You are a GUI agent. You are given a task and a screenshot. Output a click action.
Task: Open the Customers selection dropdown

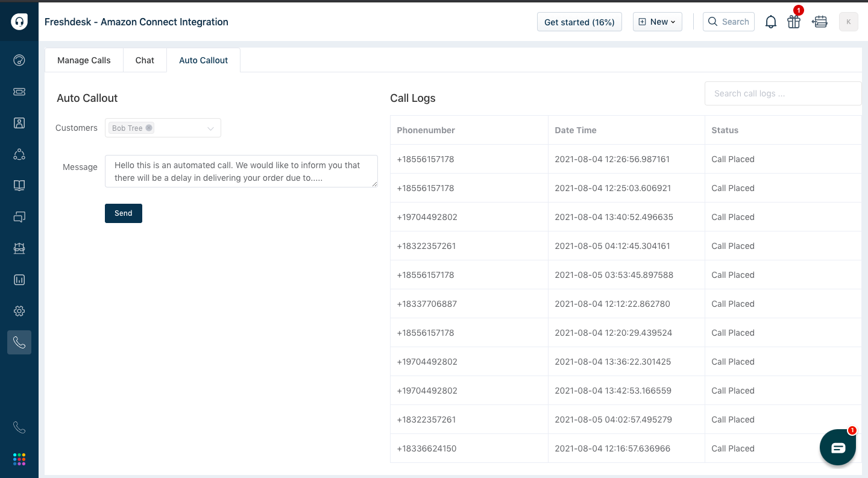click(x=210, y=128)
